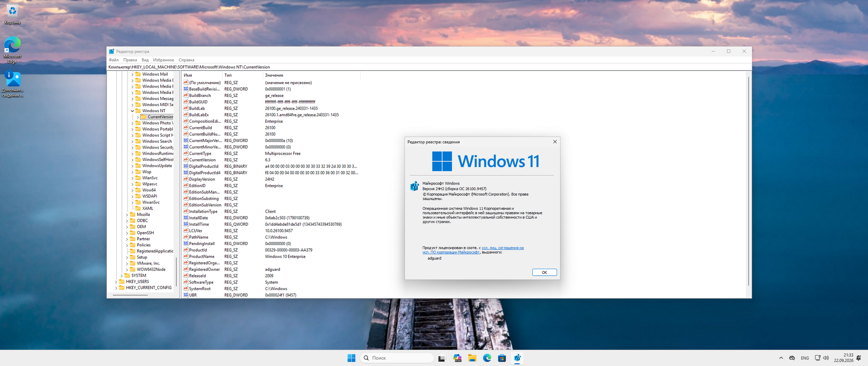
Task: Select the ReleaseId value row
Action: pos(271,276)
